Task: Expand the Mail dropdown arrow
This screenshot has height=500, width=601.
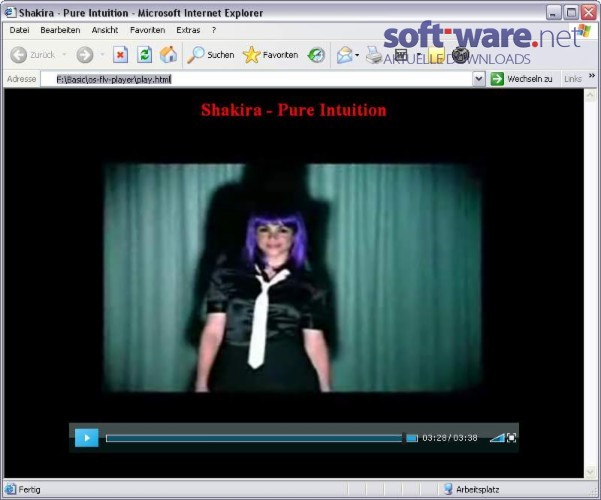Action: point(357,55)
